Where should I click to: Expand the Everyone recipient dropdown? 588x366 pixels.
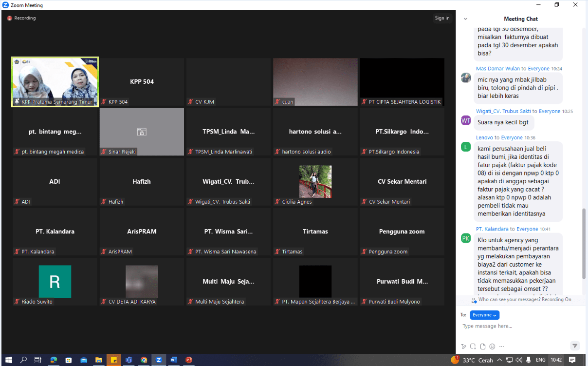[484, 315]
